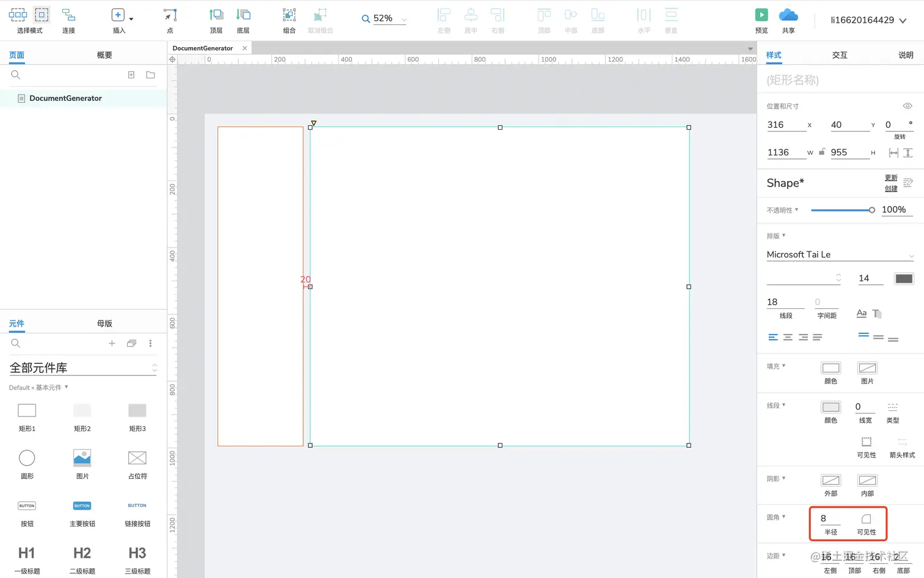Activate the 连接 connector tool
Image resolution: width=924 pixels, height=578 pixels.
(68, 20)
